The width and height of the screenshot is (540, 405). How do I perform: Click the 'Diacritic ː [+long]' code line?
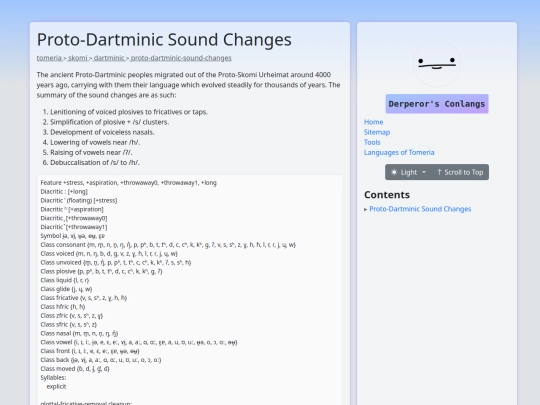tap(64, 191)
